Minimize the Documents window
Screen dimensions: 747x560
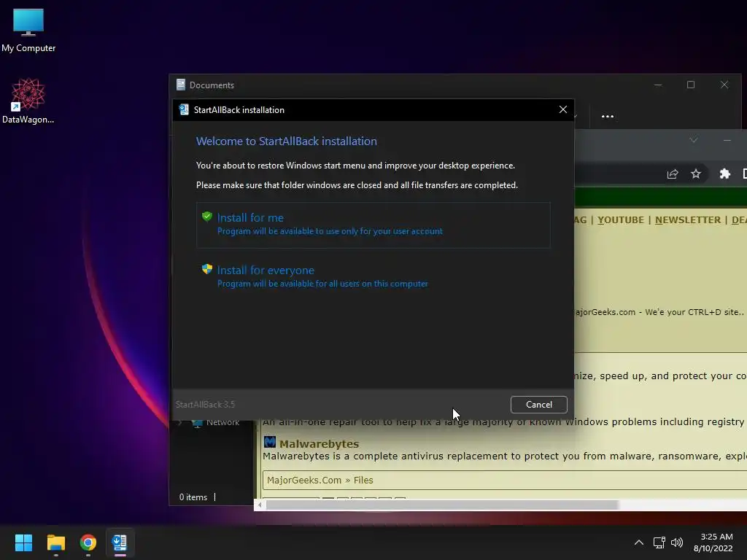(658, 85)
